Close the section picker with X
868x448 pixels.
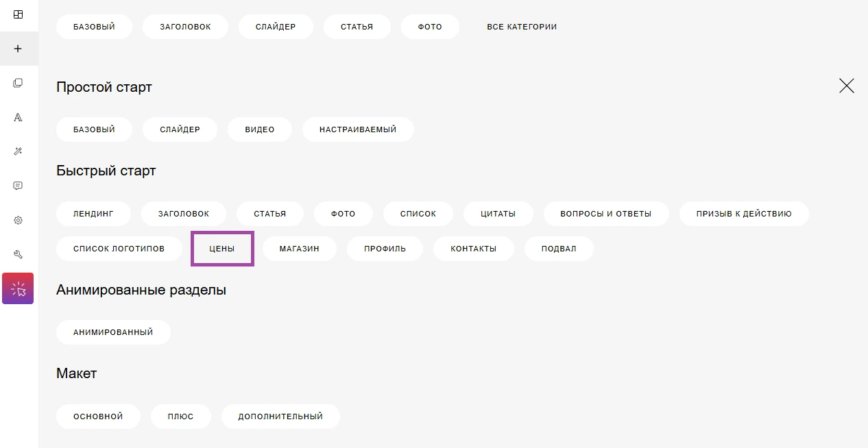tap(846, 86)
